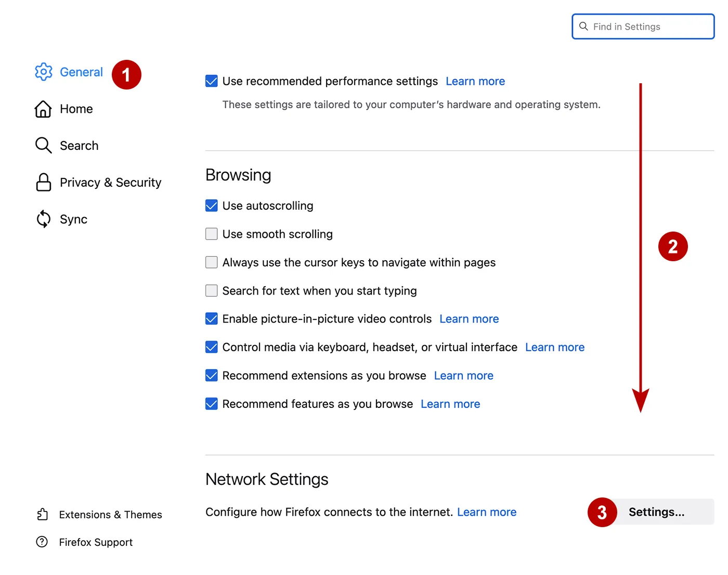The width and height of the screenshot is (728, 575).
Task: Click the Home icon in the sidebar
Action: pos(43,109)
